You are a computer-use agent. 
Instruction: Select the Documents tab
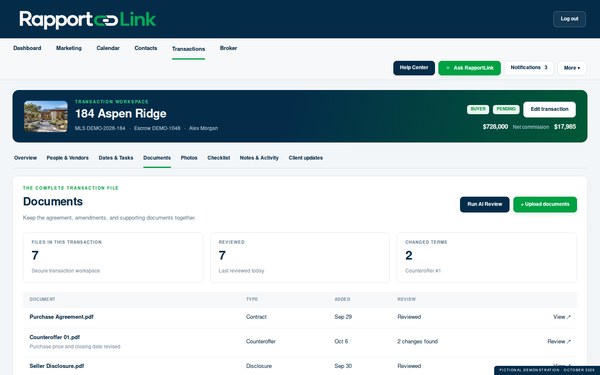pyautogui.click(x=157, y=158)
